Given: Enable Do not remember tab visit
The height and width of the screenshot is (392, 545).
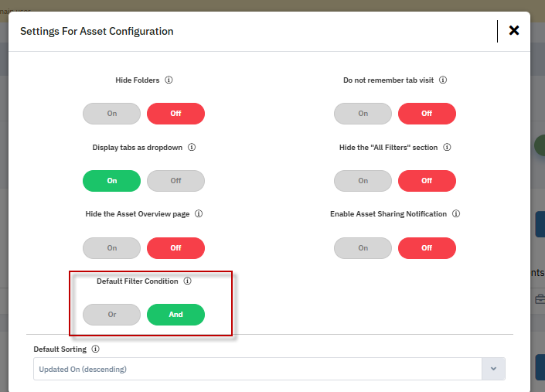Looking at the screenshot, I should tap(363, 114).
